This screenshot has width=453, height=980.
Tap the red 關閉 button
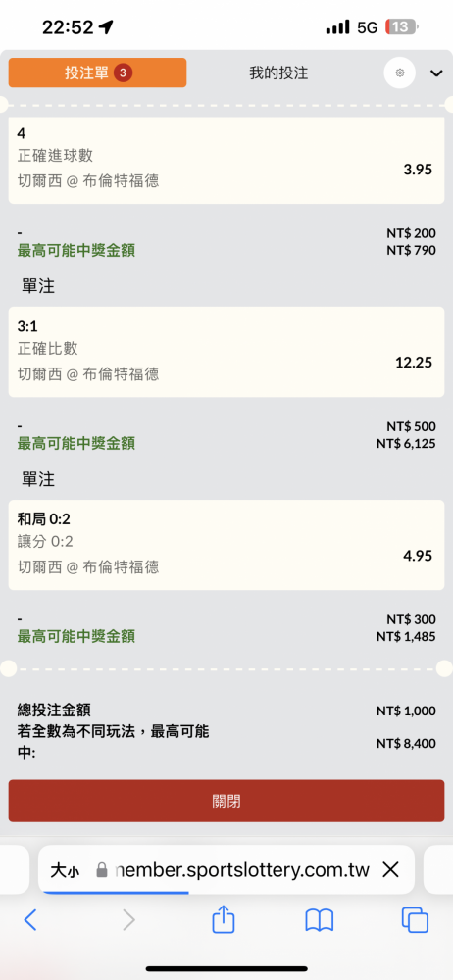(x=226, y=801)
